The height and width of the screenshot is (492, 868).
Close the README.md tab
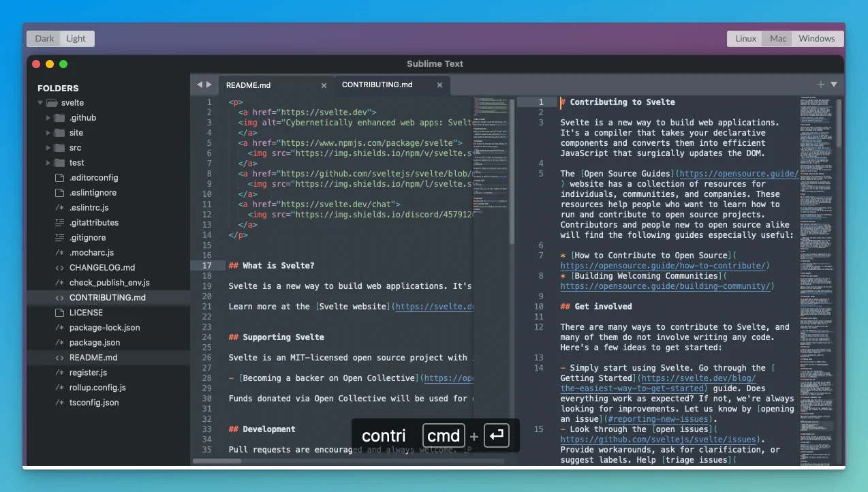(x=324, y=85)
